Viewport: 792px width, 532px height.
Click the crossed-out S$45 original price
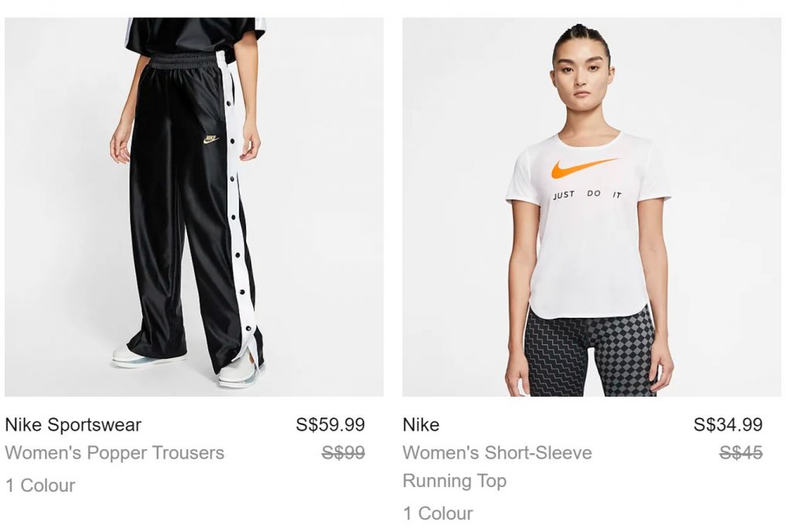coord(741,453)
